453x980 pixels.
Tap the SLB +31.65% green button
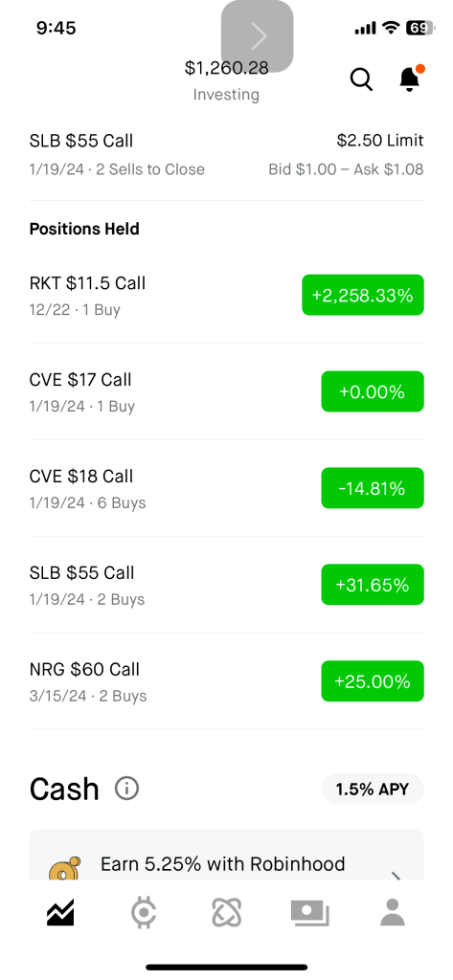[x=373, y=585]
